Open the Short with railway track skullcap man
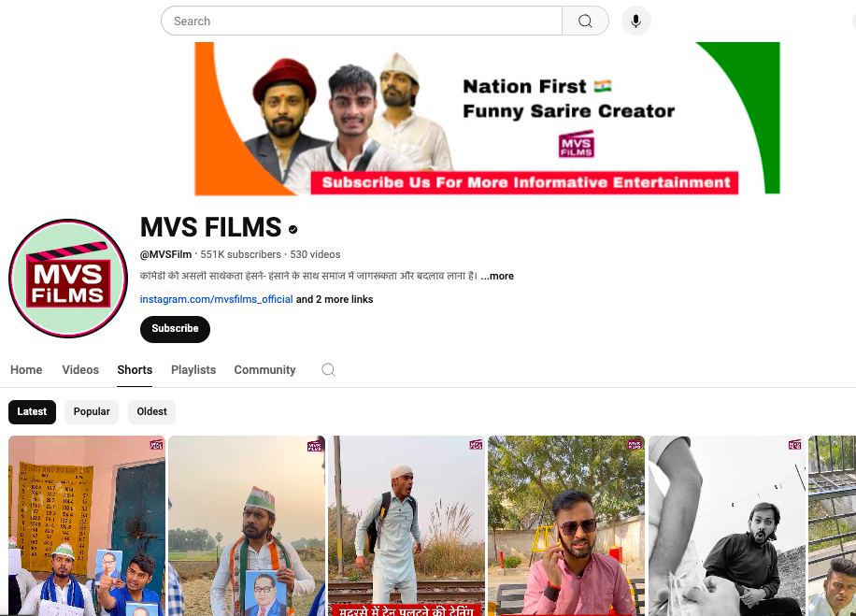 click(407, 525)
